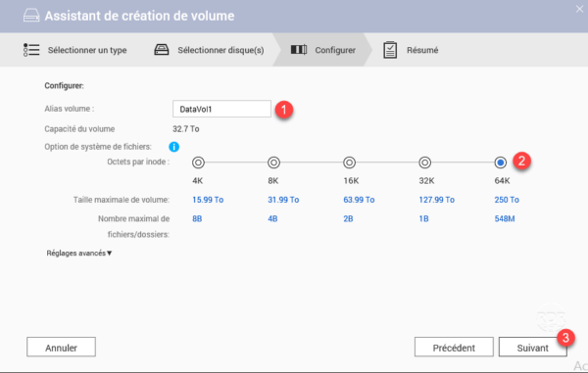Click the 4B maximum files value

tap(272, 218)
